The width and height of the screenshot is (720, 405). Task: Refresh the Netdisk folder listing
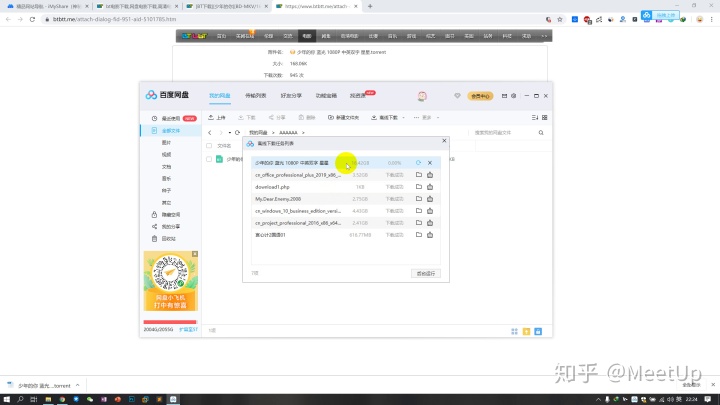tap(237, 133)
